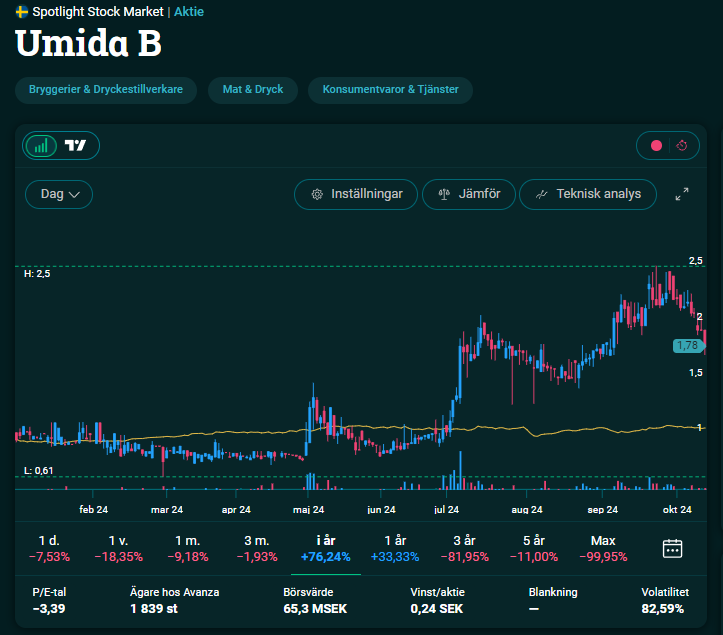Select the 1 v. period tab

click(119, 548)
